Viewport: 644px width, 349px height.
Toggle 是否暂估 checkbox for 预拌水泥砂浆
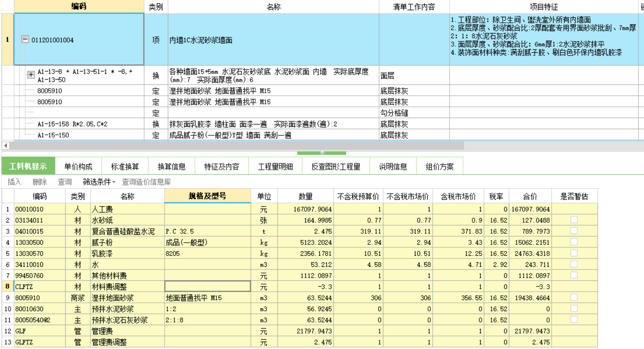[574, 309]
